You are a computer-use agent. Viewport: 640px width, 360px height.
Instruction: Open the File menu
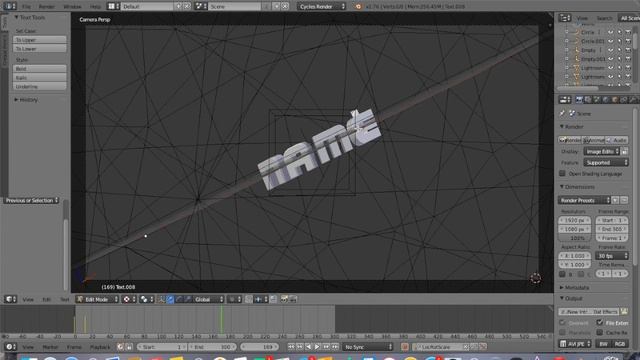26,7
